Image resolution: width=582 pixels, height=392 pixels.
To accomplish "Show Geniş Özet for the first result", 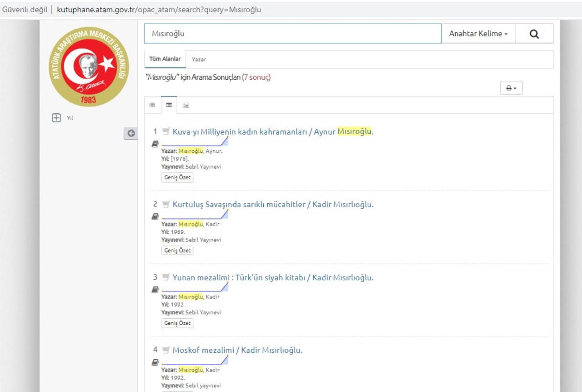I will pyautogui.click(x=177, y=177).
